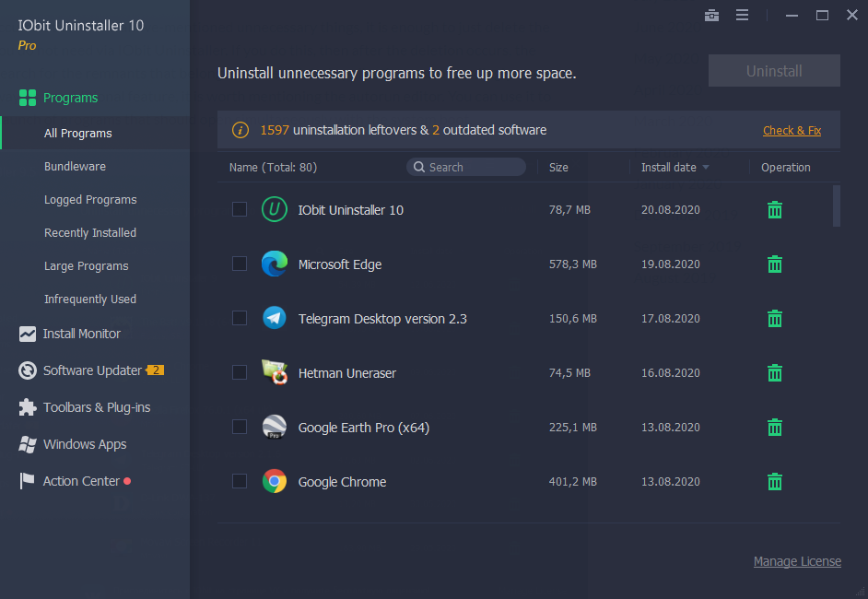Click the trash icon for Hetman Uneraser
This screenshot has width=868, height=599.
point(774,372)
